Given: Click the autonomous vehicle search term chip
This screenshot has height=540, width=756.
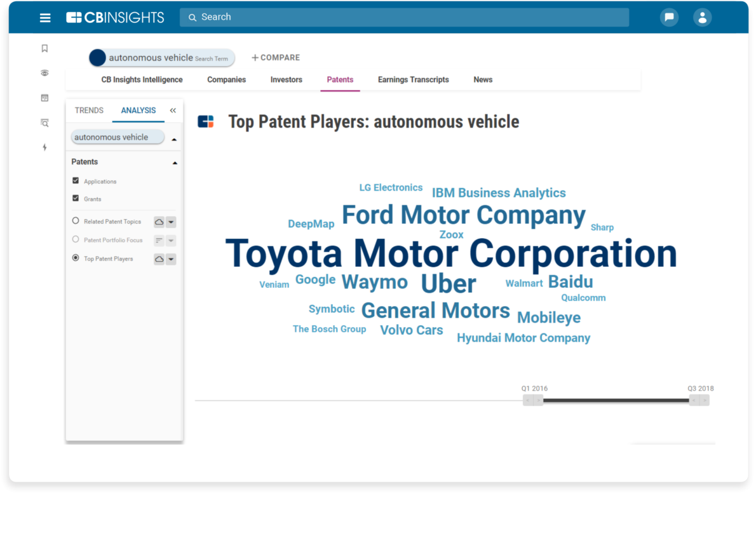Looking at the screenshot, I should 161,58.
